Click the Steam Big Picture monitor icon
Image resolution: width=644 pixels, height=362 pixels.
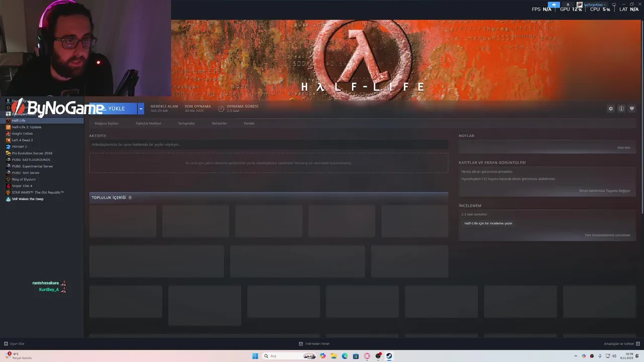(x=614, y=5)
